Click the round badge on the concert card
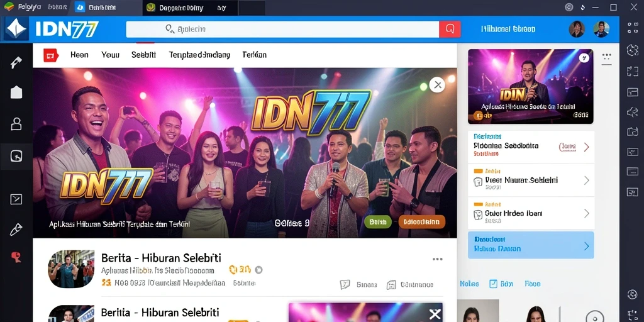This screenshot has height=322, width=644. tap(584, 58)
